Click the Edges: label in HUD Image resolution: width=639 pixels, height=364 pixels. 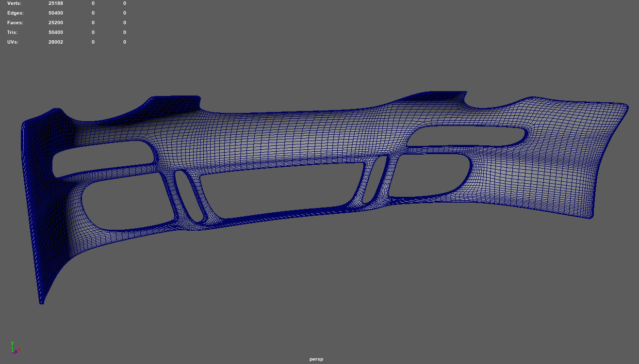(x=15, y=13)
